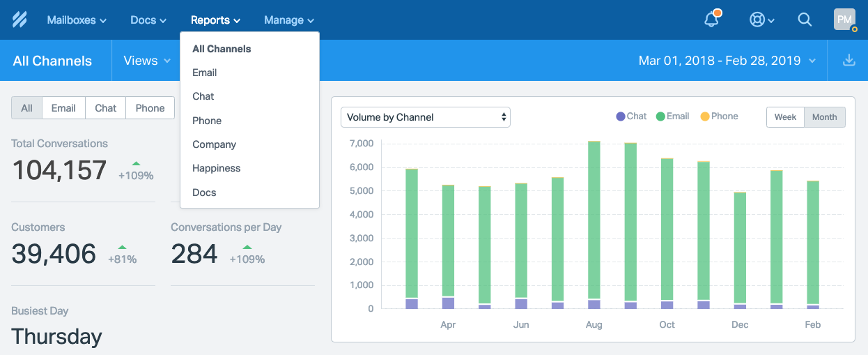The width and height of the screenshot is (868, 355).
Task: Toggle Phone series in chart legend
Action: tap(719, 116)
